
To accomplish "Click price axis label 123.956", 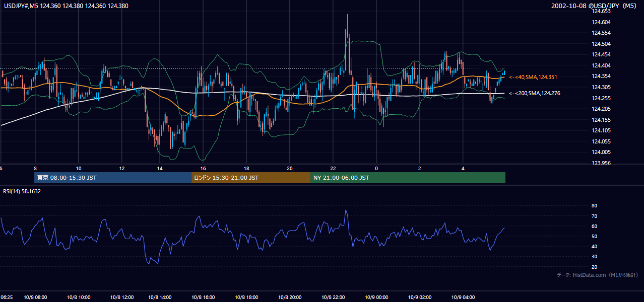I will [601, 163].
